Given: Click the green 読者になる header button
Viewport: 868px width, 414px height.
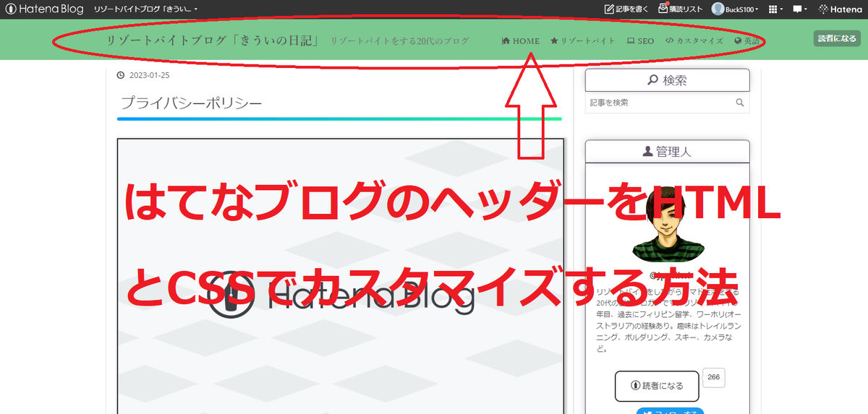Looking at the screenshot, I should click(x=837, y=38).
